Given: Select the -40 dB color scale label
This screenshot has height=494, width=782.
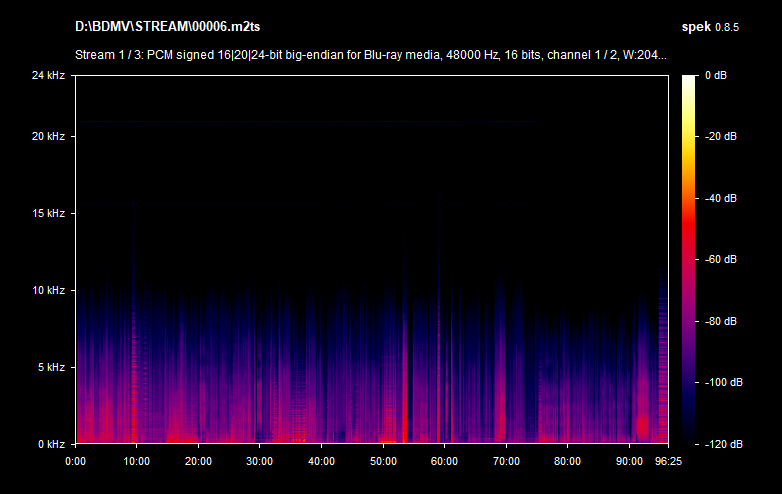Looking at the screenshot, I should coord(720,199).
